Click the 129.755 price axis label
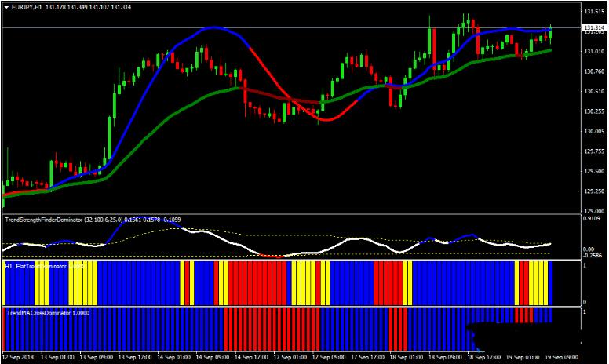Image resolution: width=609 pixels, height=364 pixels. tap(594, 151)
